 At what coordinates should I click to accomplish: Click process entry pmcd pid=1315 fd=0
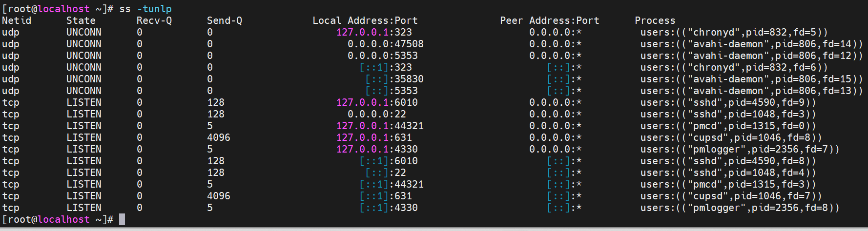728,126
